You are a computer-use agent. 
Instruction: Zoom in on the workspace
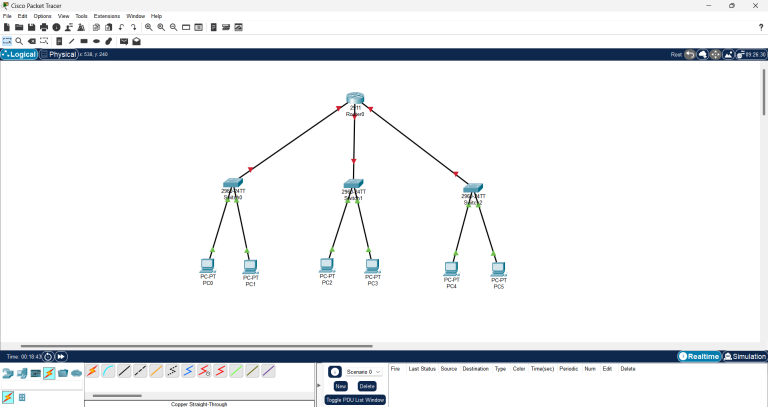[148, 27]
